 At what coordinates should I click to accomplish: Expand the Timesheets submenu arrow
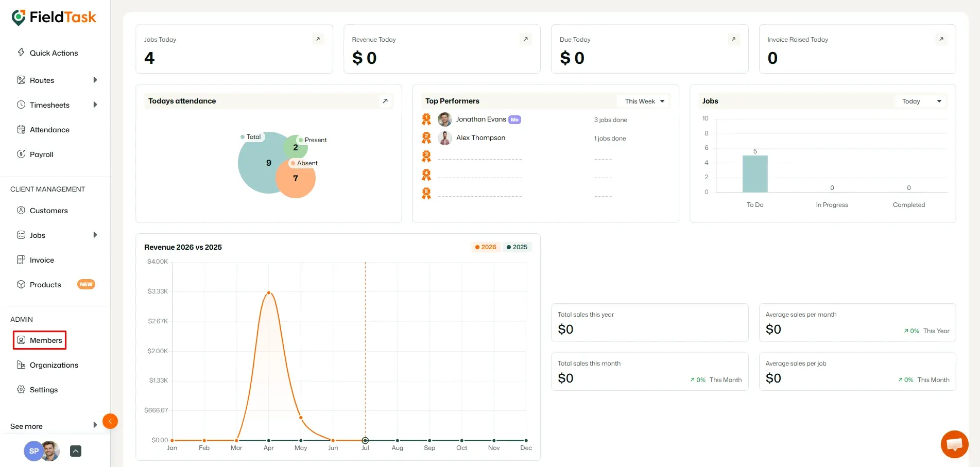(95, 105)
